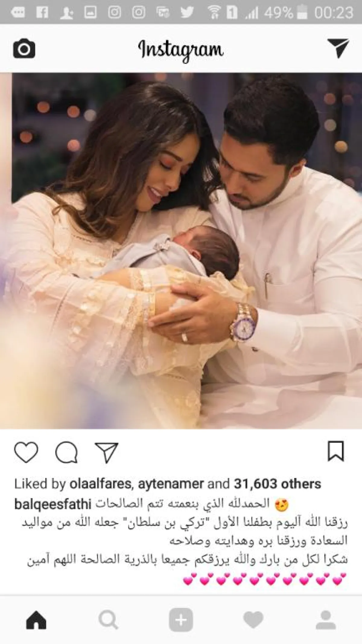Open olaalfares profile from likes

pos(101,484)
